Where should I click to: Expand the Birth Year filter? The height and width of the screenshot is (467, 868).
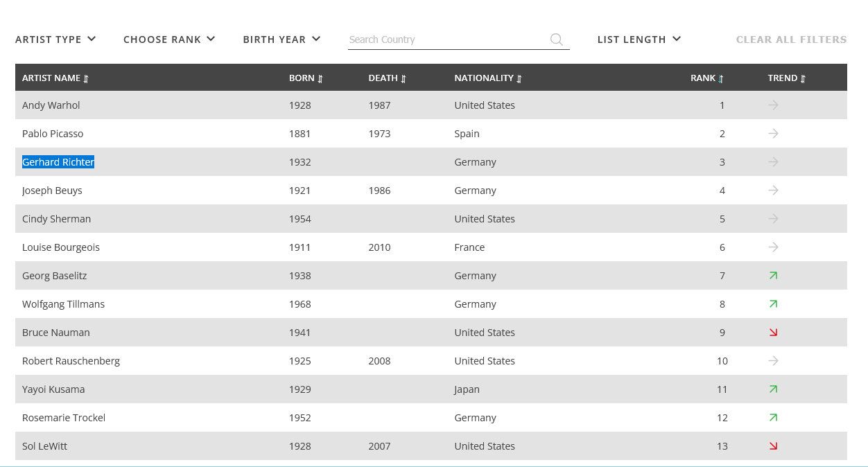coord(281,39)
